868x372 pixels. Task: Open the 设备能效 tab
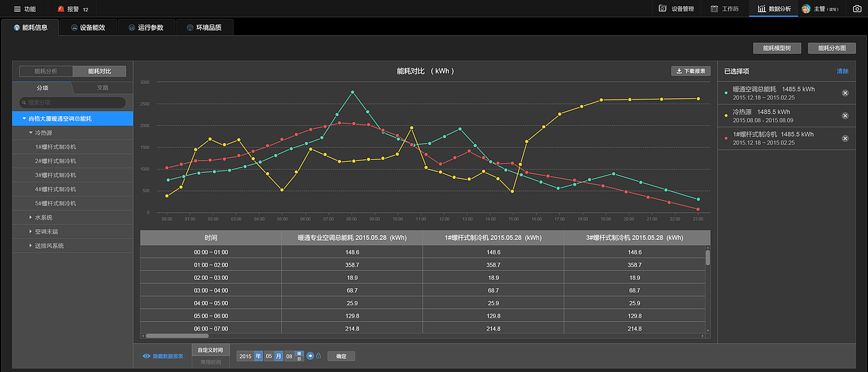point(87,28)
